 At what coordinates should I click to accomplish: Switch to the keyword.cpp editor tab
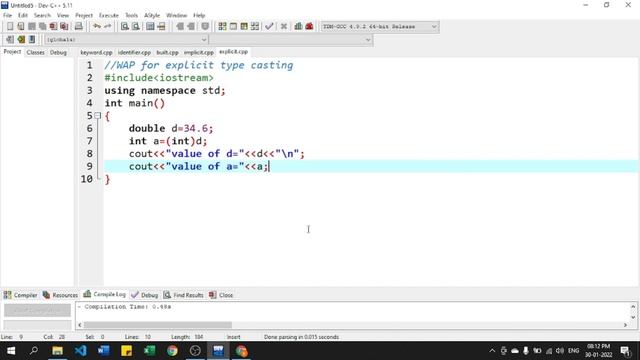96,52
